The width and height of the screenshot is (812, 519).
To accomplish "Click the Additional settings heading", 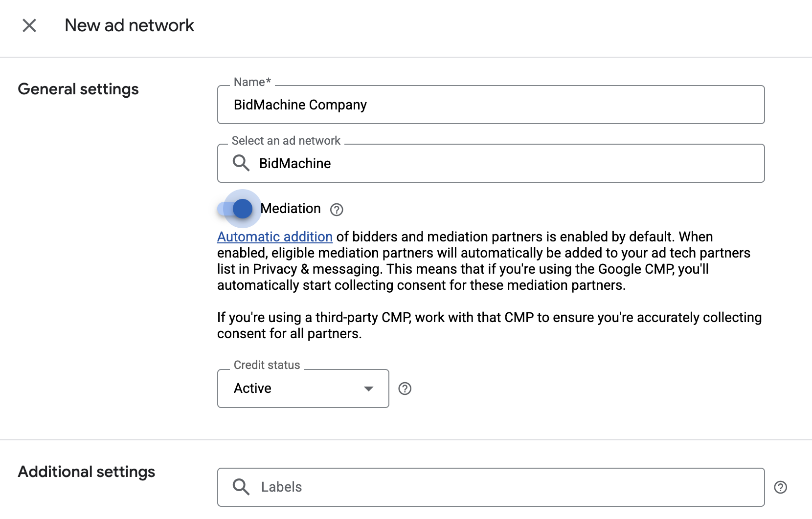I will click(x=87, y=472).
